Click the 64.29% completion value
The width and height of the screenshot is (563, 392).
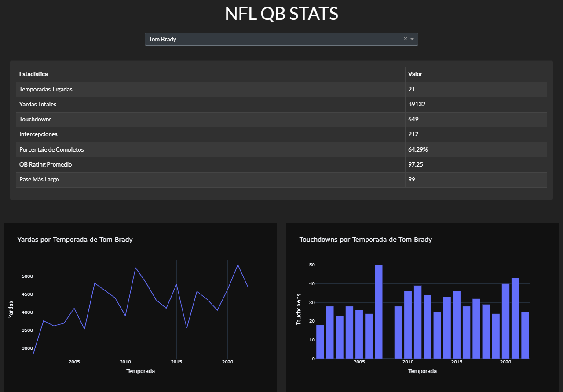418,149
